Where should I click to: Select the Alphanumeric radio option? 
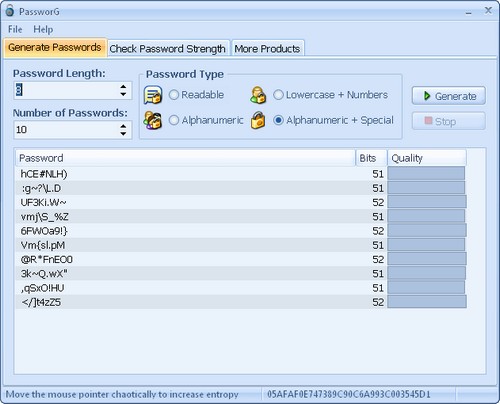point(174,120)
